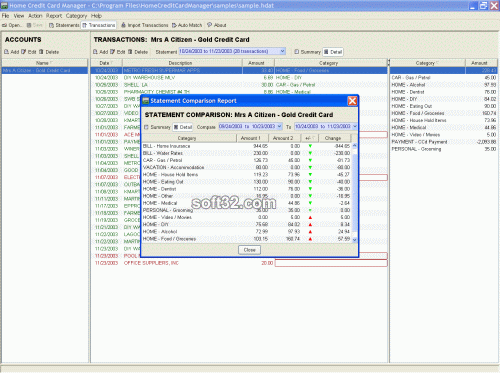Open the Report menu

54,16
